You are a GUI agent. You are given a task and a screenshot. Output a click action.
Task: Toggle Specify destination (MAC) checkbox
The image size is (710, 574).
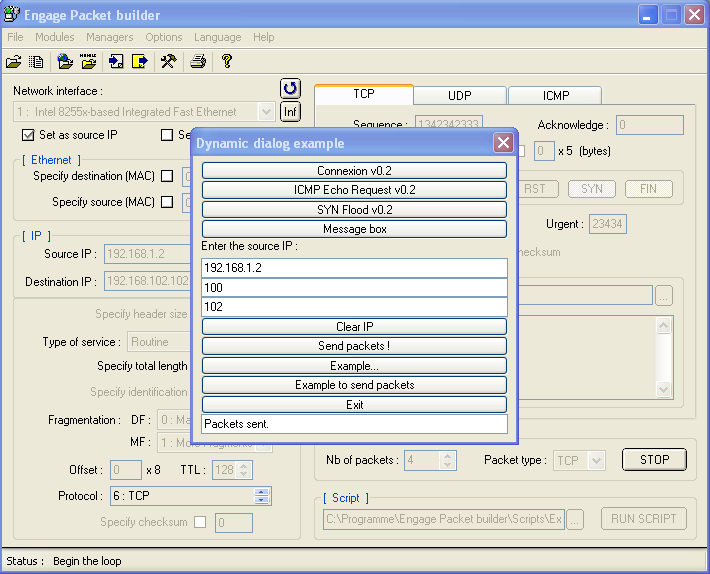pyautogui.click(x=167, y=176)
